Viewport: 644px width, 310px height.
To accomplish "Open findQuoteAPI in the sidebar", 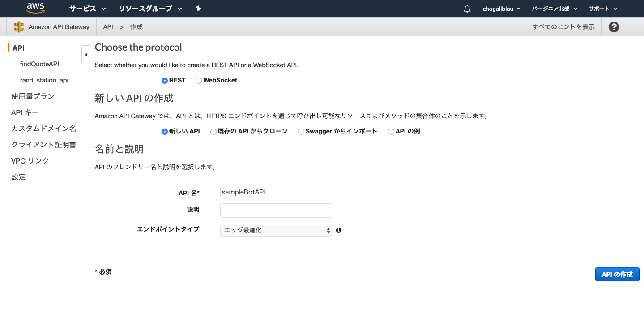I will [39, 64].
